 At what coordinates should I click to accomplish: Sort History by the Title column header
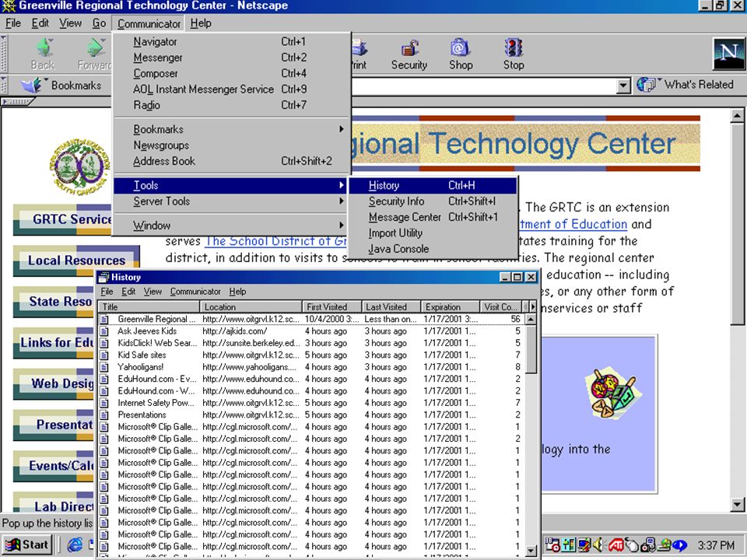point(149,306)
